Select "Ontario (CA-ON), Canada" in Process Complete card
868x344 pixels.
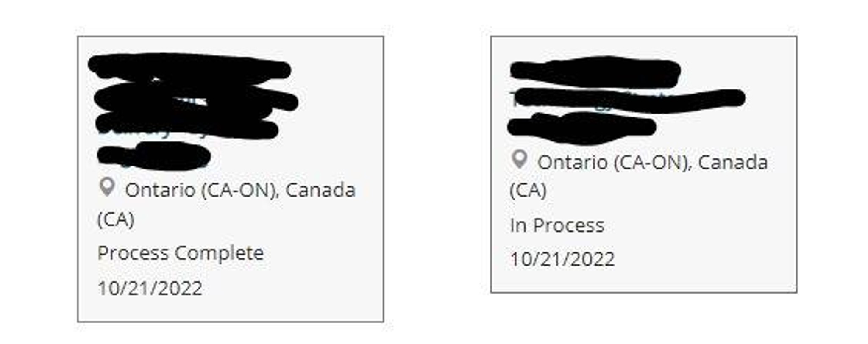click(240, 190)
